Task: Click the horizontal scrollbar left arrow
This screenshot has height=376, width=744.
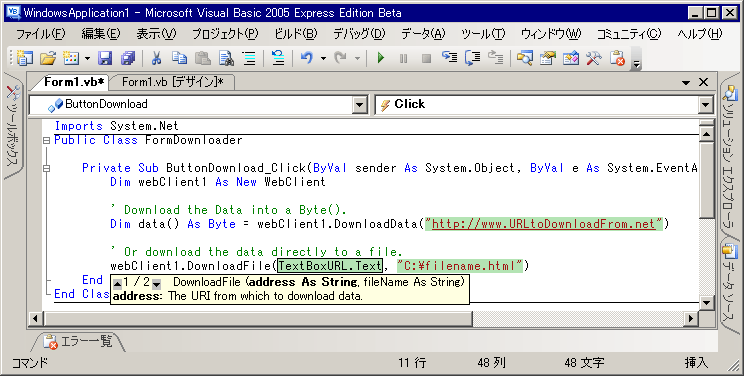Action: coord(35,318)
